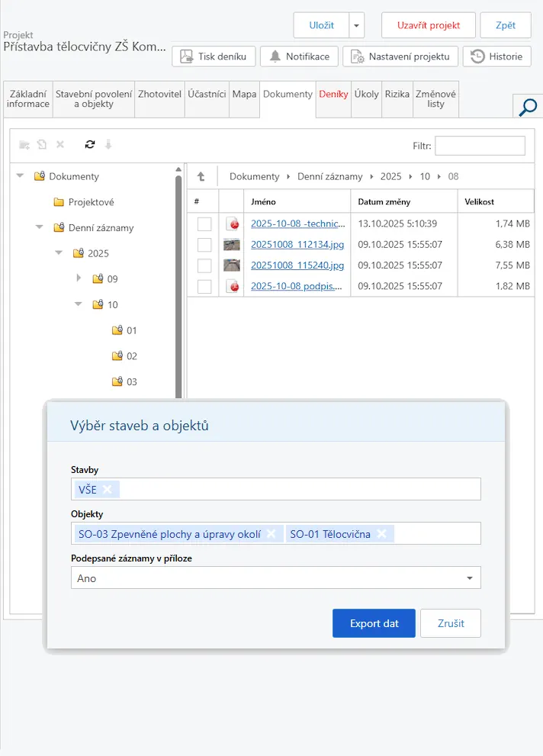Remove SO-03 Zpevněné plochy tag

[x=271, y=534]
